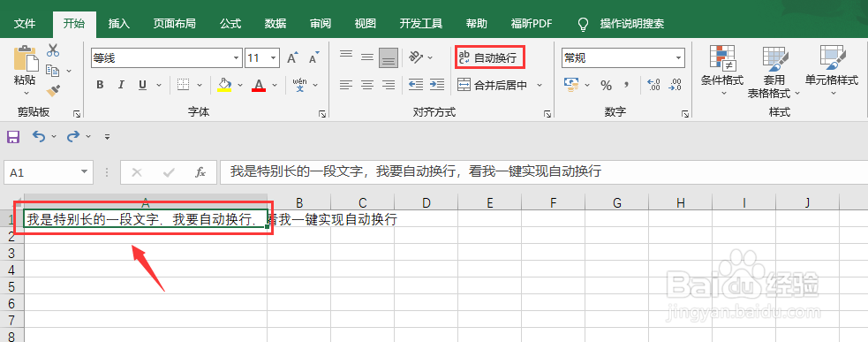
Task: Toggle italic formatting
Action: (x=121, y=85)
